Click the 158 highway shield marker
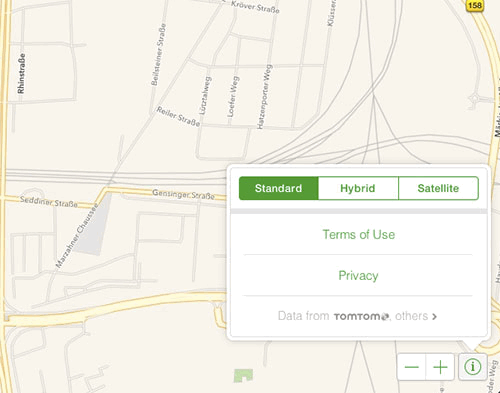 pos(475,5)
